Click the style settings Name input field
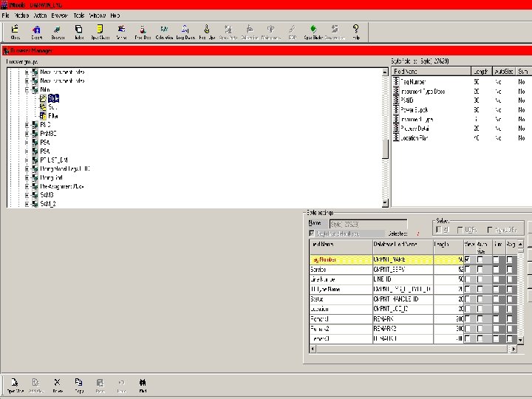The image size is (532, 399). pyautogui.click(x=368, y=225)
